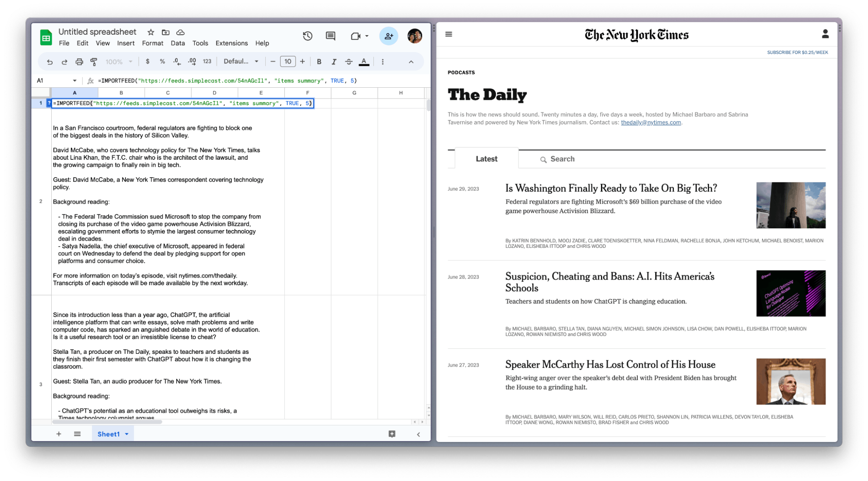This screenshot has height=481, width=868.
Task: Open the NYT account icon
Action: (x=825, y=34)
